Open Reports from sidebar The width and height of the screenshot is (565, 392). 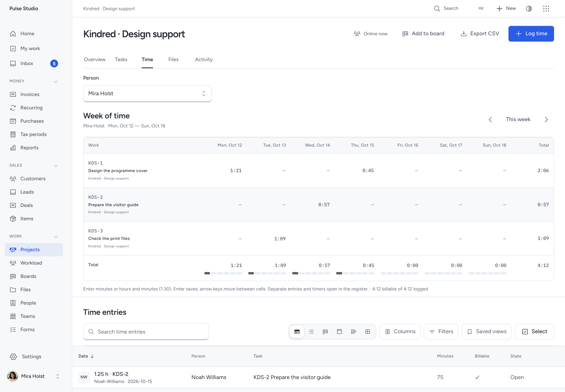(x=34, y=148)
